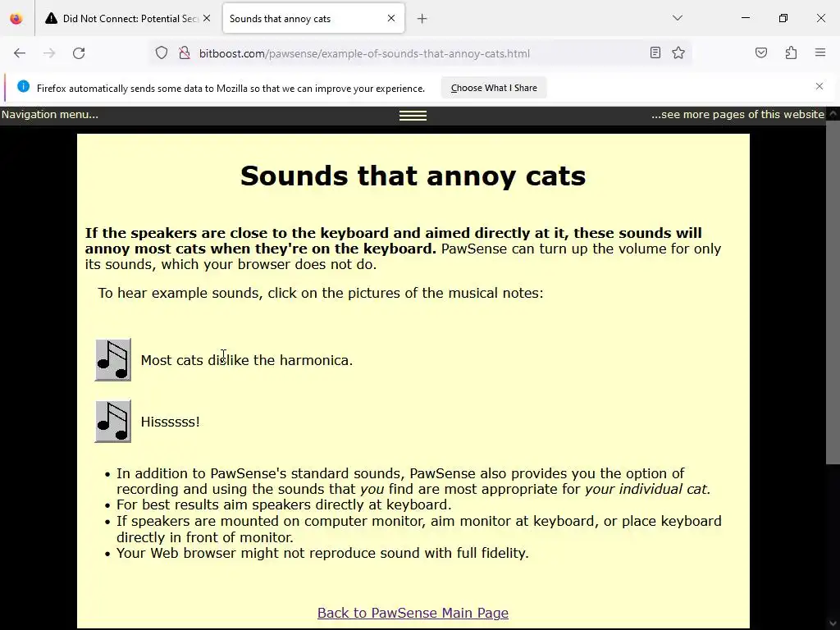Click scrollbar up arrow
The image size is (840, 630).
(833, 113)
